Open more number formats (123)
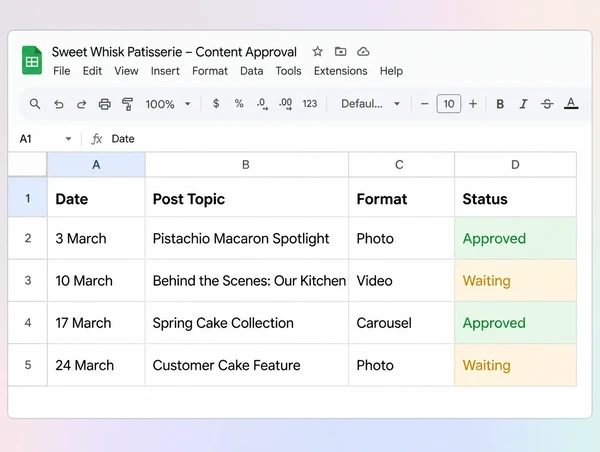This screenshot has height=452, width=600. click(310, 104)
